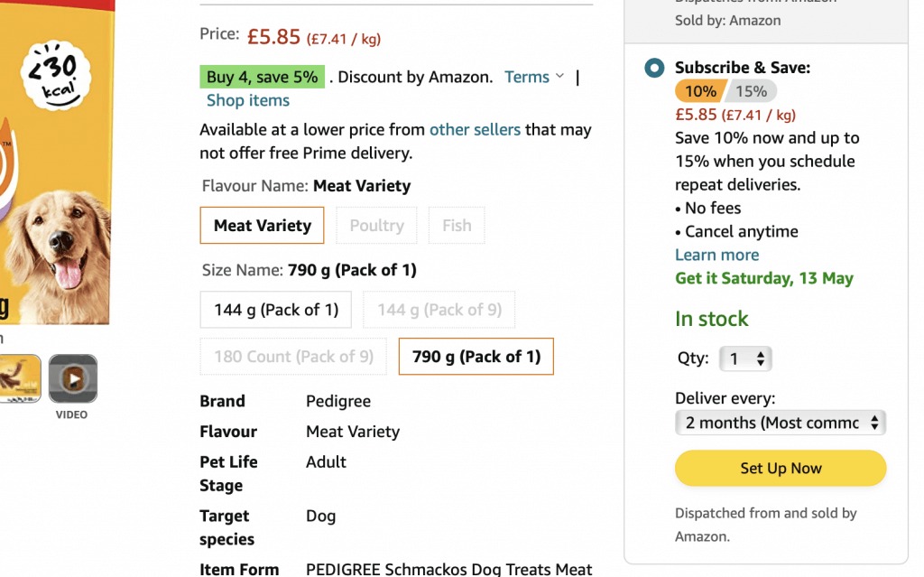Open the 'Deliver every' frequency dropdown
924x577 pixels.
pyautogui.click(x=780, y=423)
